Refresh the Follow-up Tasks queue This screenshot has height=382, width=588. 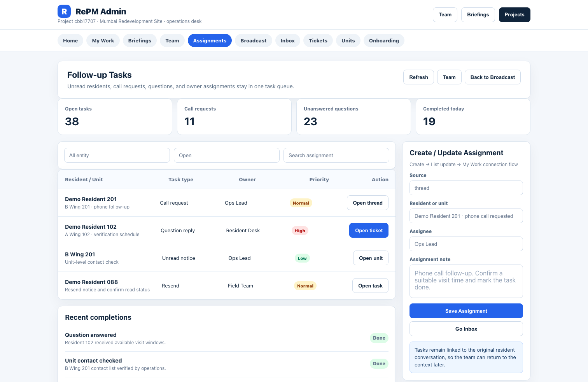tap(418, 77)
